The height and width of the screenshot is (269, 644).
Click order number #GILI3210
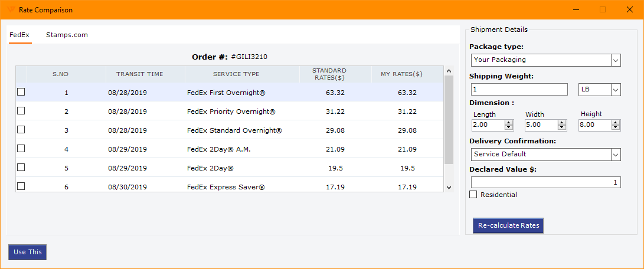tap(249, 57)
